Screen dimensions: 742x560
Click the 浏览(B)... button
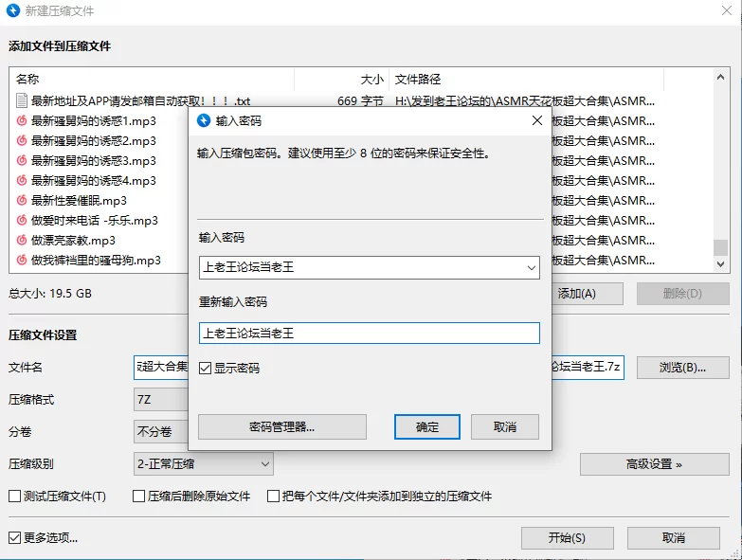pos(682,368)
